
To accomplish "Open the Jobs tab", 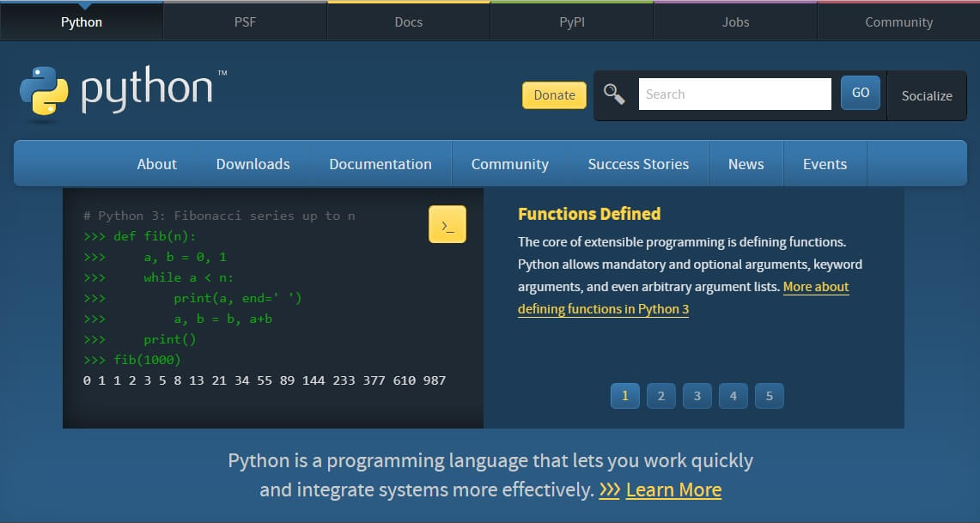I will click(735, 21).
